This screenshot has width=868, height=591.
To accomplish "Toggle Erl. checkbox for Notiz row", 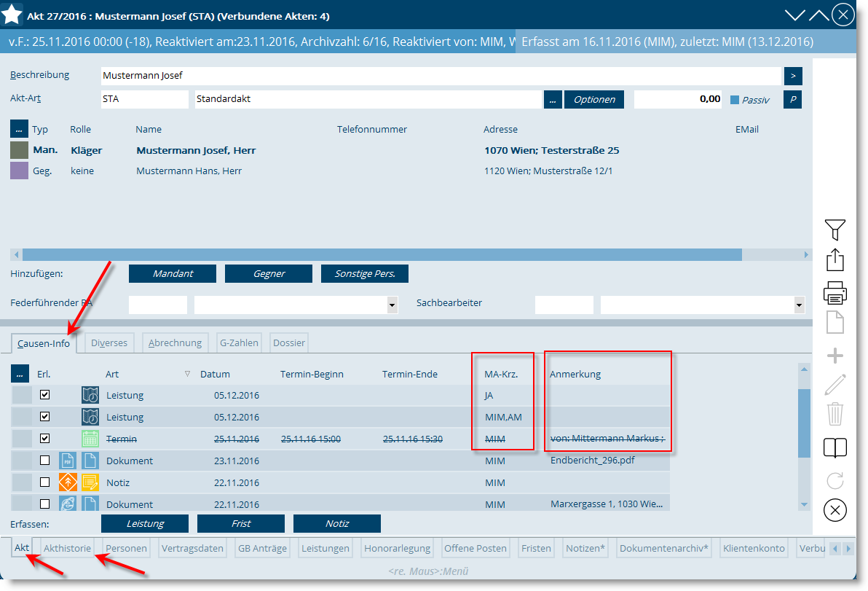I will (x=45, y=482).
